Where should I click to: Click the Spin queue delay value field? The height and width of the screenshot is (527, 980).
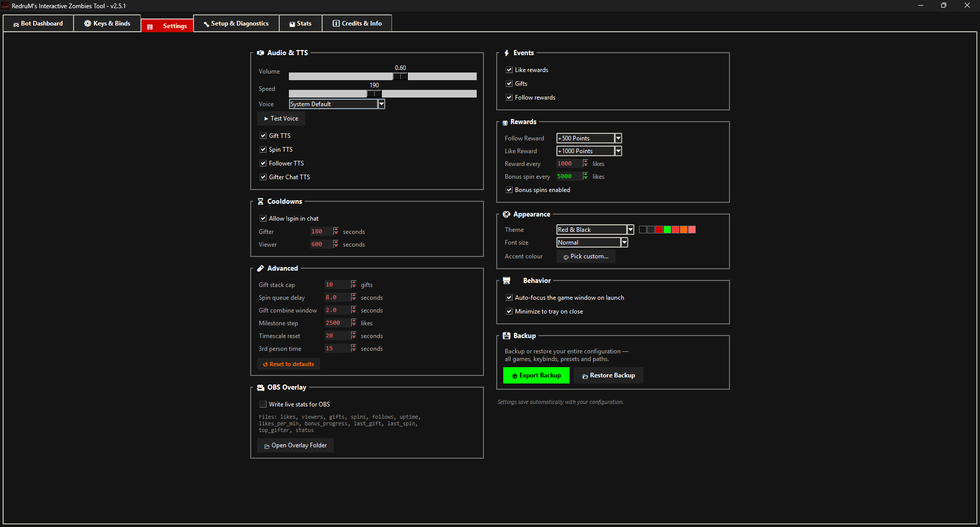pyautogui.click(x=337, y=298)
